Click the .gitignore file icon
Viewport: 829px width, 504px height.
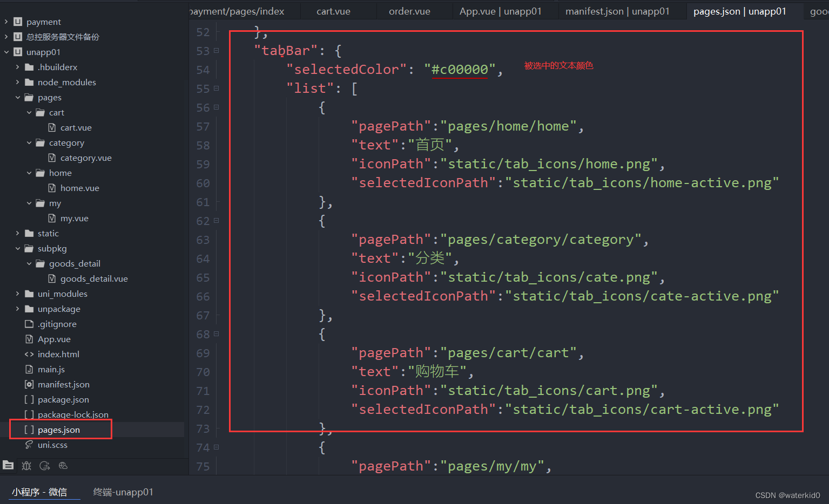pos(29,324)
